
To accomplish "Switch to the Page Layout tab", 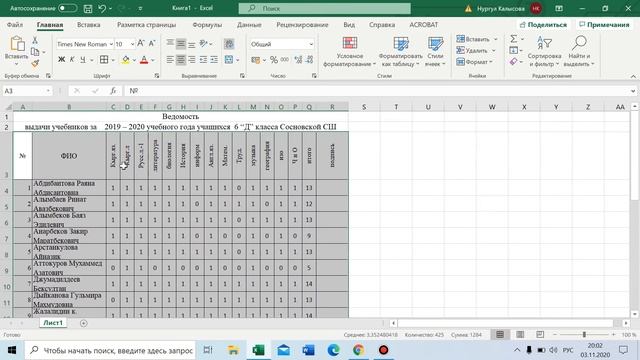I will tap(147, 24).
